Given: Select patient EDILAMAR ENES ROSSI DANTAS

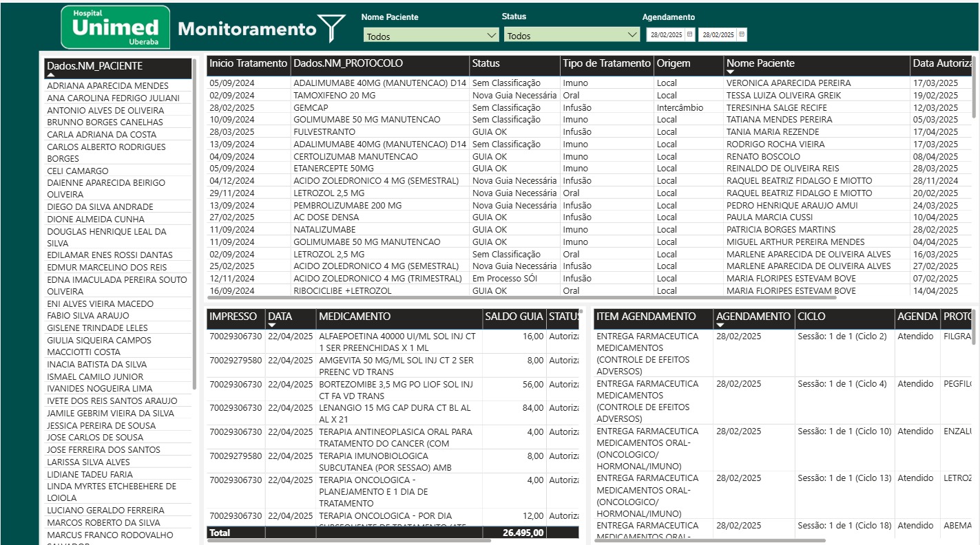Looking at the screenshot, I should point(110,255).
